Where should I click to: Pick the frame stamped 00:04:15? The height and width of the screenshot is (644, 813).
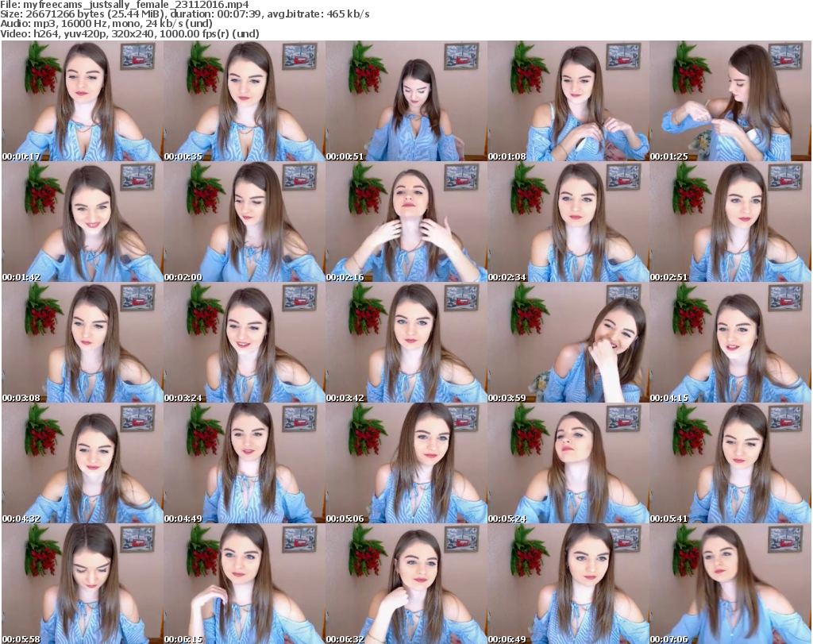(730, 343)
